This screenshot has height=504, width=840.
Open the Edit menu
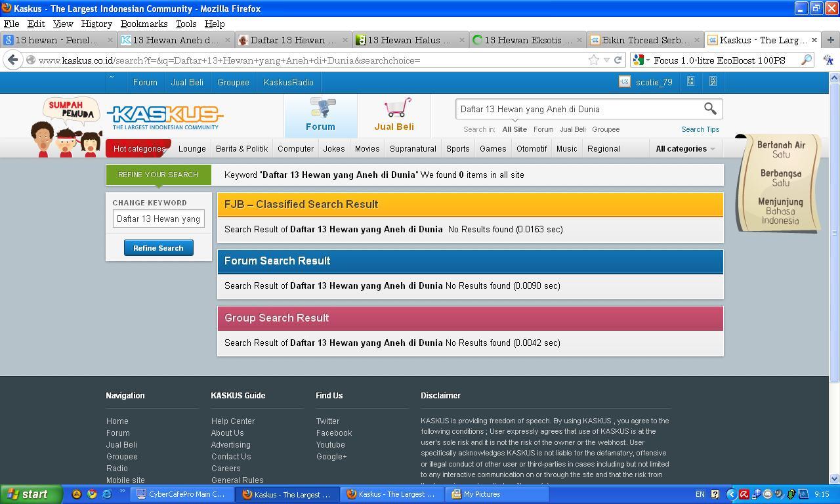point(36,24)
